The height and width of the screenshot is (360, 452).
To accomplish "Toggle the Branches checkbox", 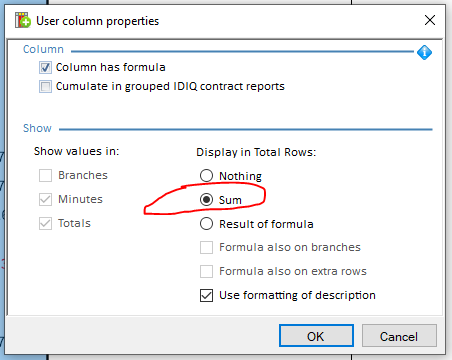I will coord(45,175).
